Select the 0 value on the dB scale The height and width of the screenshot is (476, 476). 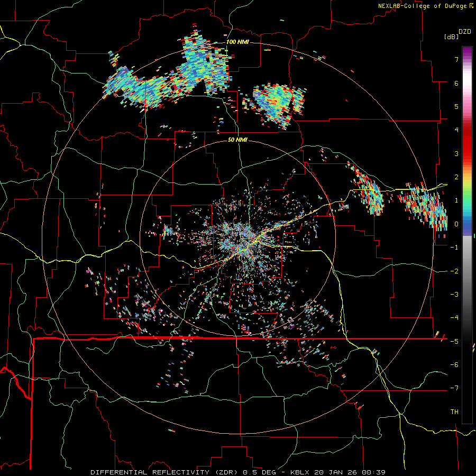pos(456,224)
